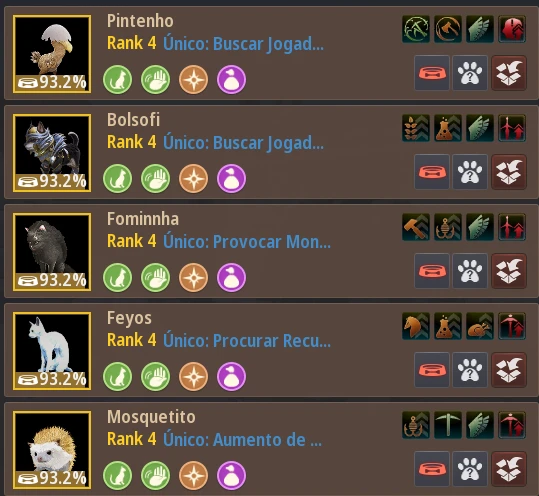Click the feed bowl button for Pintenho
This screenshot has width=539, height=496.
coord(432,73)
